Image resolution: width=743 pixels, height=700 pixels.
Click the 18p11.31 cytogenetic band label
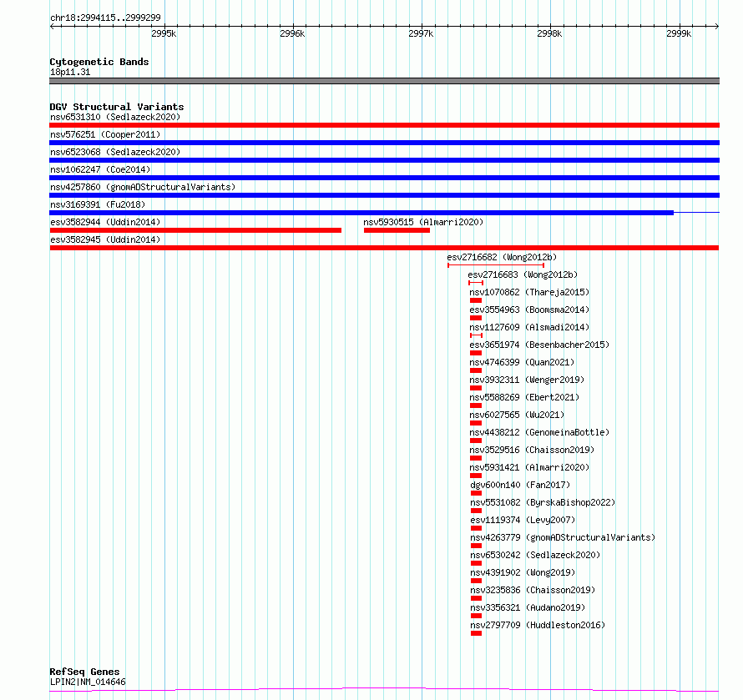tap(70, 72)
